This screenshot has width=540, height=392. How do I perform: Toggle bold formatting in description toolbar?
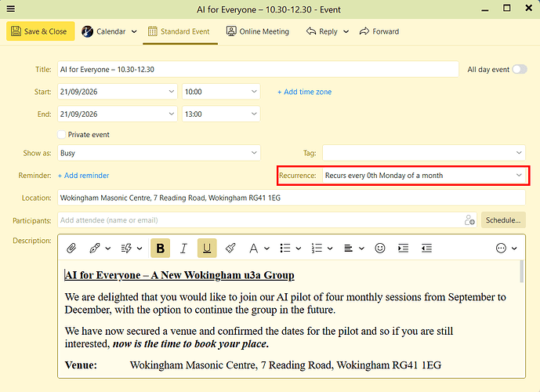click(x=160, y=248)
